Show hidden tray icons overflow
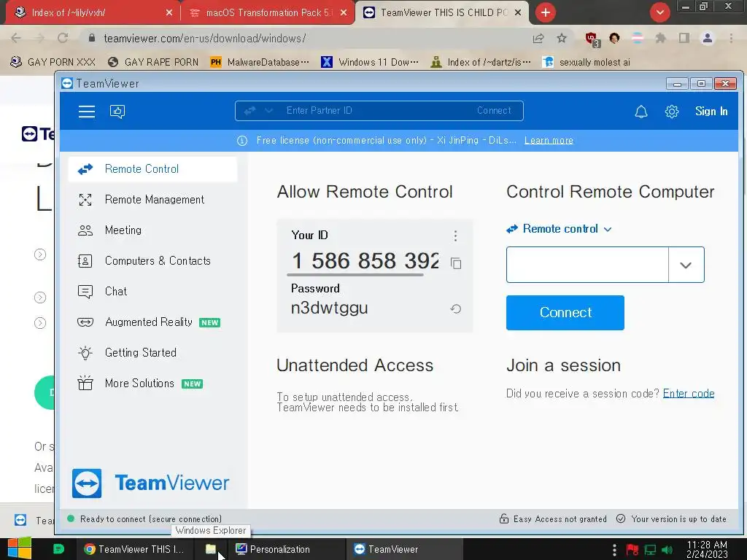 pyautogui.click(x=614, y=550)
